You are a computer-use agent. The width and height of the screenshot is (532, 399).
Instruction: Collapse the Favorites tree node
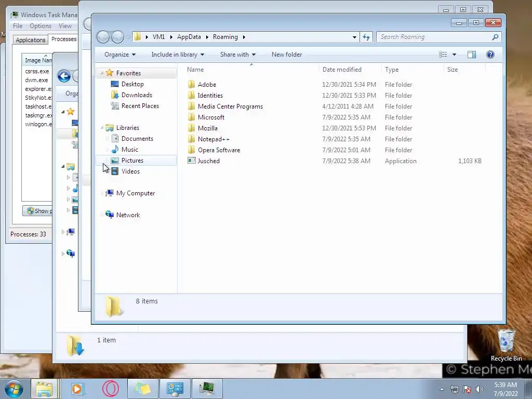(102, 73)
